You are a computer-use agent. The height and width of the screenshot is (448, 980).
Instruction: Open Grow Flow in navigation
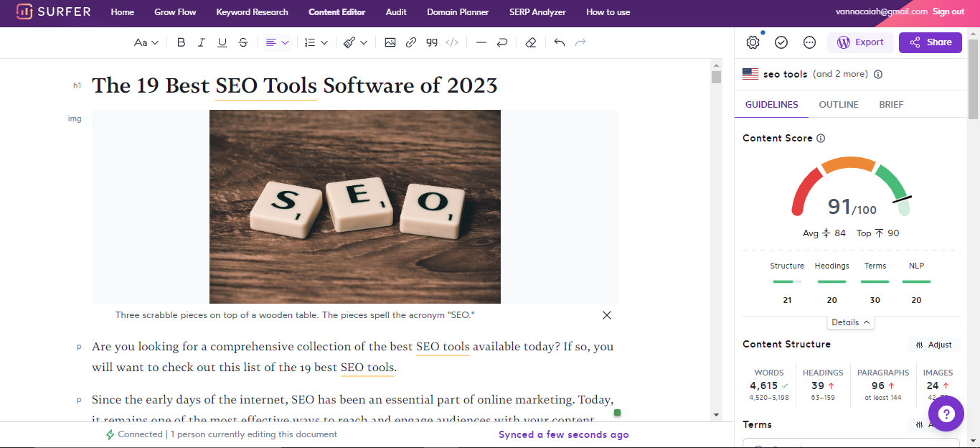pyautogui.click(x=175, y=12)
